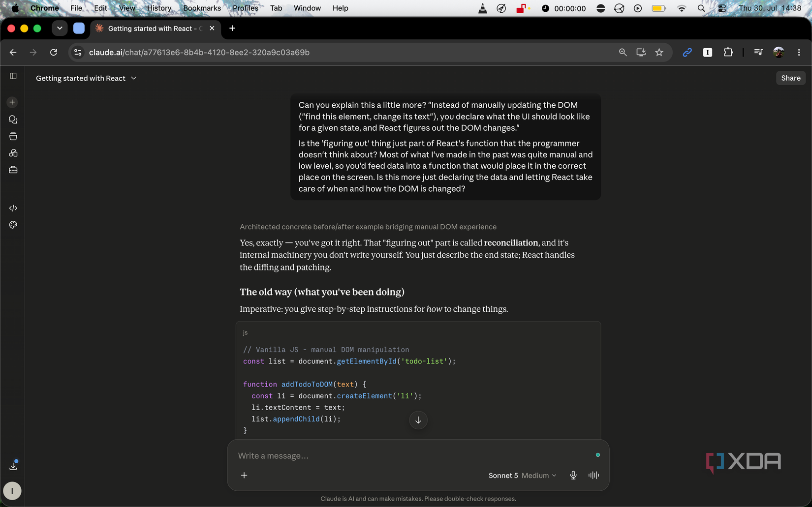Open the Projects icon in sidebar
Screen dimensions: 812x507
pyautogui.click(x=13, y=136)
